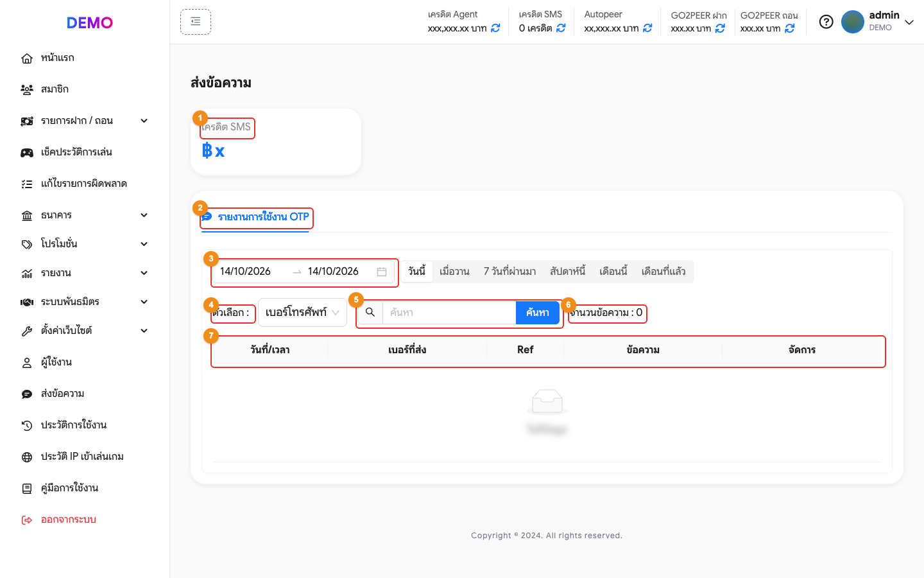
Task: Open the help question mark icon
Action: [826, 22]
